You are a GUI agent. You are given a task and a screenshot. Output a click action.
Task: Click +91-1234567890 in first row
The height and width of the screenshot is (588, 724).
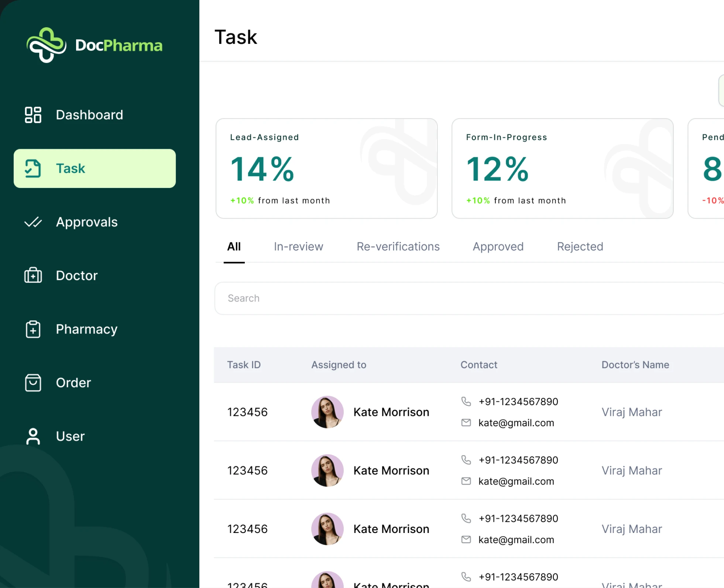(518, 401)
